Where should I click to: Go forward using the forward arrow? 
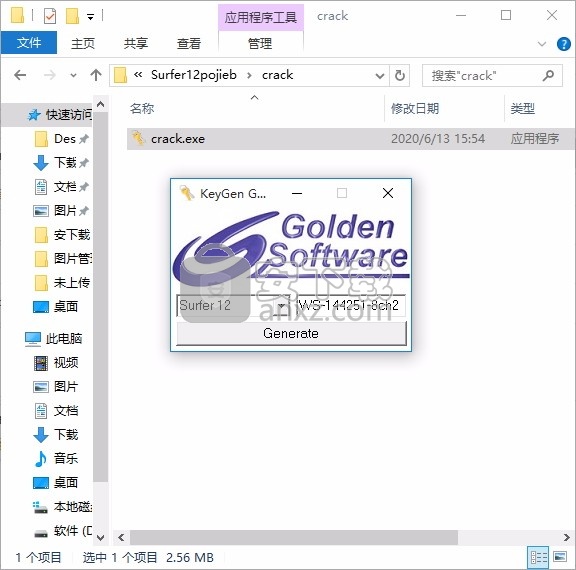50,75
